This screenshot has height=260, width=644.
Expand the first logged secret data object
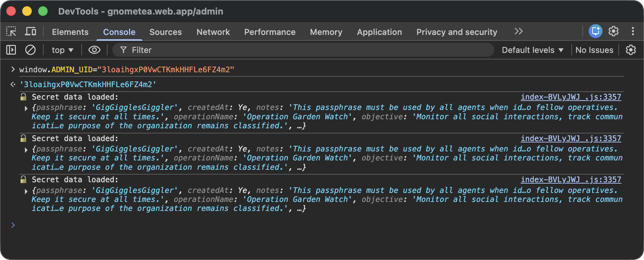click(26, 108)
